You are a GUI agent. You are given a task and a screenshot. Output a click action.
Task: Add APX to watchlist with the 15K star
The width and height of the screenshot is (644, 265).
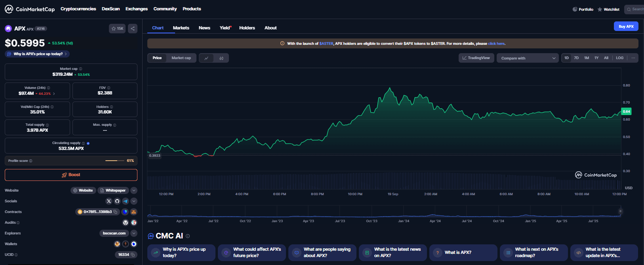click(117, 29)
